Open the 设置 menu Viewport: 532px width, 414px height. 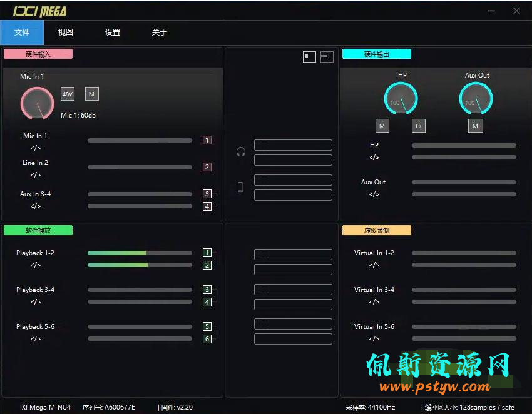(113, 33)
